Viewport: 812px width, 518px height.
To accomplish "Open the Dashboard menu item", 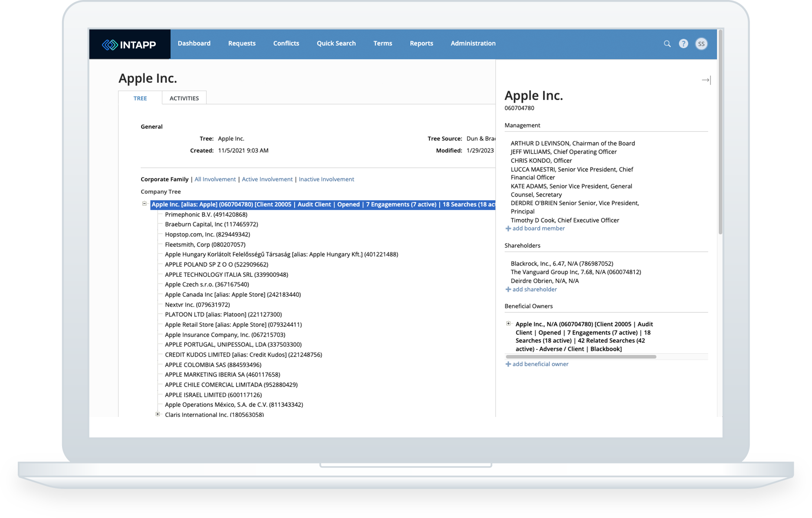I will (194, 43).
